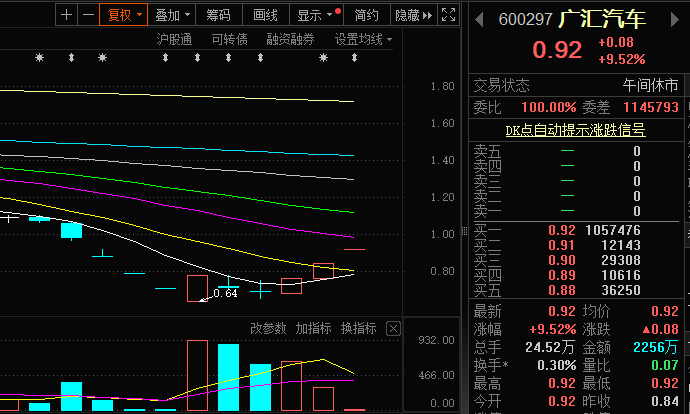Click 换手 value 0.30%
Image resolution: width=690 pixels, height=414 pixels.
(x=557, y=365)
